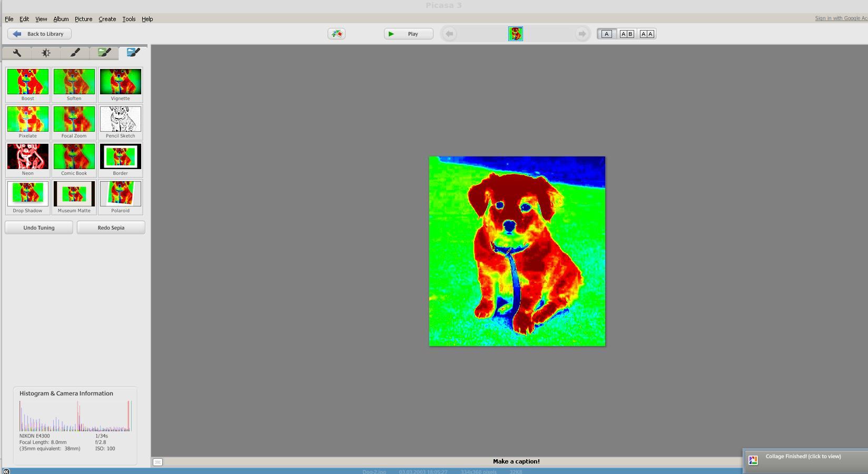
Task: Switch to single image view mode
Action: (607, 33)
